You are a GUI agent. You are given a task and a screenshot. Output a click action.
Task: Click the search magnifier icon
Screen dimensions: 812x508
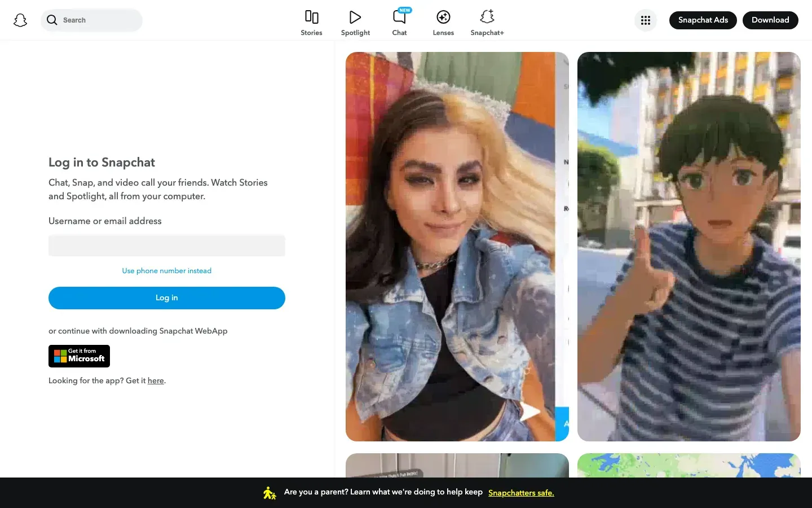click(x=52, y=20)
